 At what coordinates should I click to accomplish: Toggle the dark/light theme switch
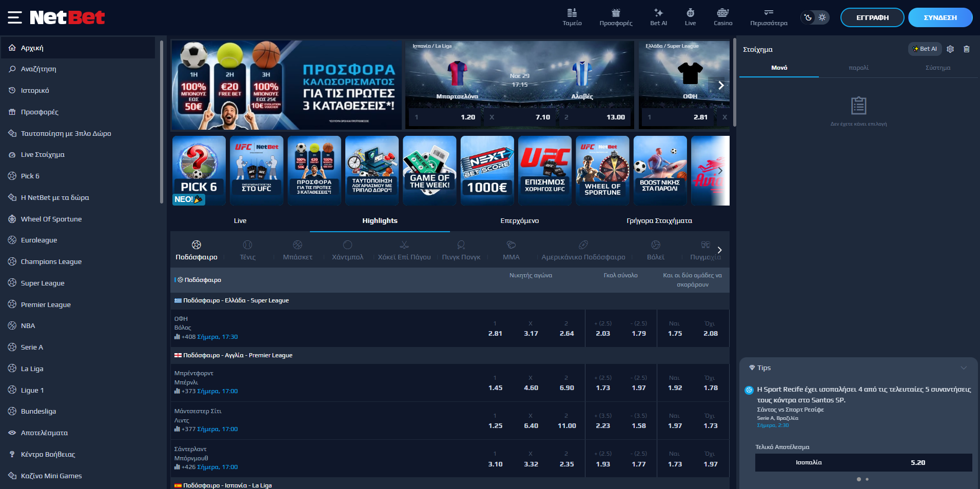(815, 17)
